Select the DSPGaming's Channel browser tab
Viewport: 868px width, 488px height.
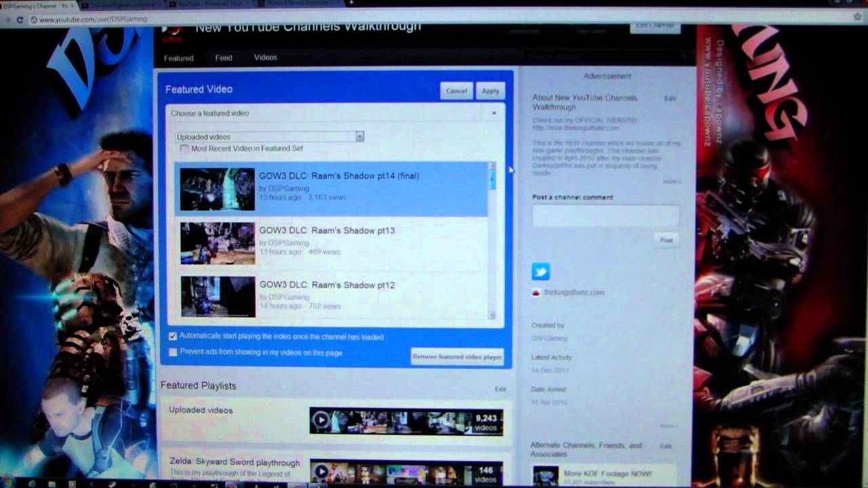pyautogui.click(x=39, y=5)
